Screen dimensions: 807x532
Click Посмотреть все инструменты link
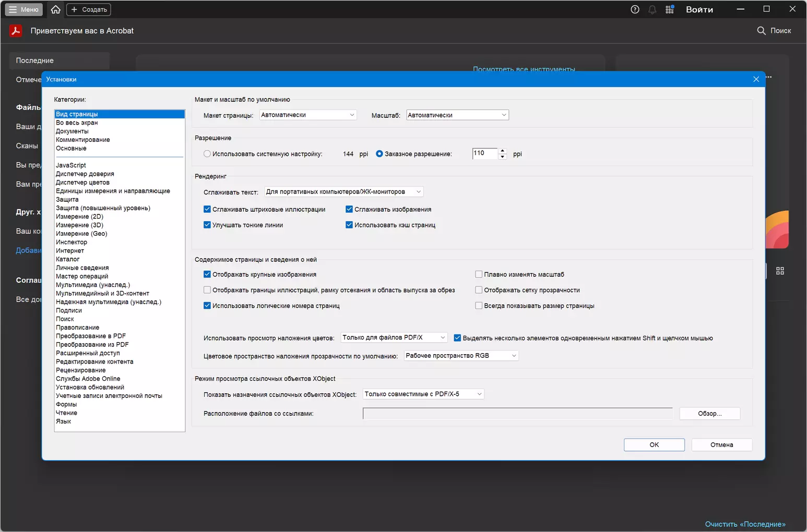point(524,69)
